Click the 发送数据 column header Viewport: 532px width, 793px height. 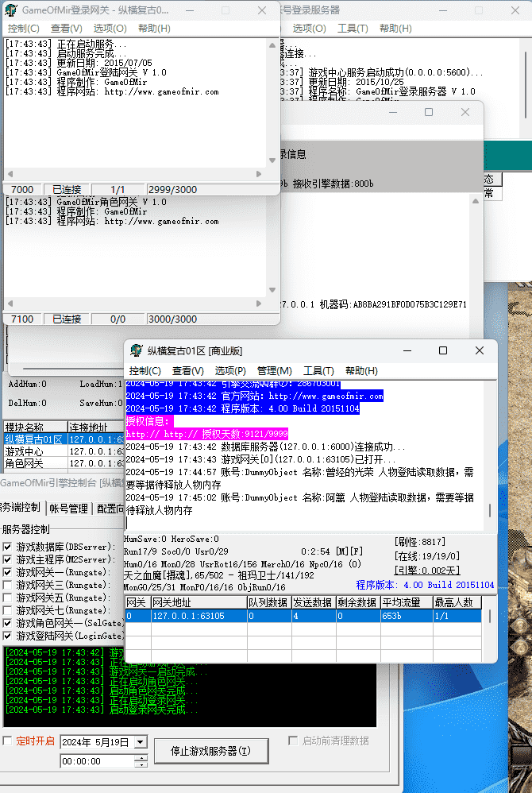[x=314, y=602]
